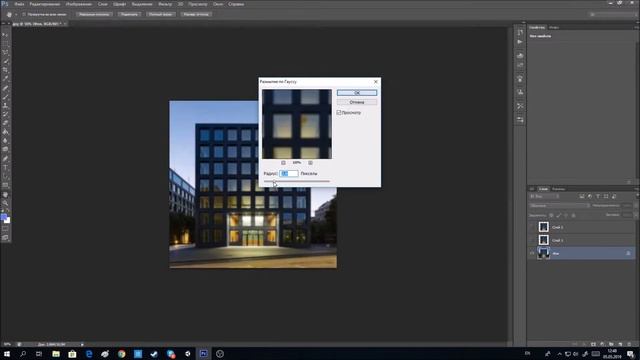Filter layers by smart object icon
The image size is (640, 360).
[x=614, y=196]
